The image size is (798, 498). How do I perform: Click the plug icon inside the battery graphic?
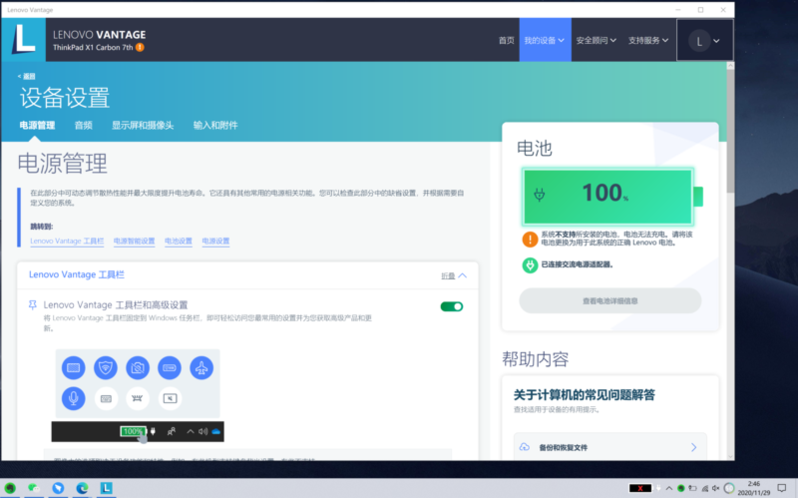(539, 194)
